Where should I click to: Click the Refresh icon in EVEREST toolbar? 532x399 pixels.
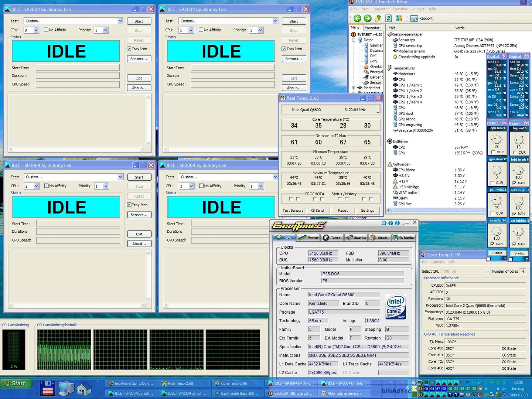(x=389, y=18)
